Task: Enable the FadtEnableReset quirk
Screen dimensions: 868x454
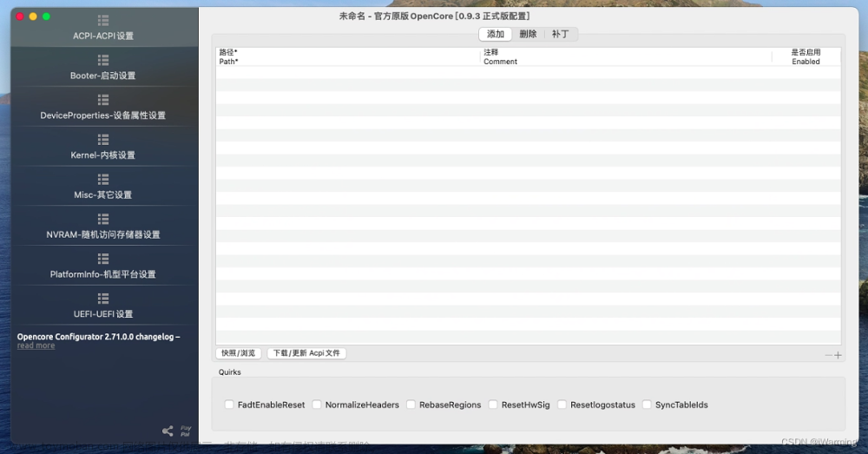Action: point(229,405)
